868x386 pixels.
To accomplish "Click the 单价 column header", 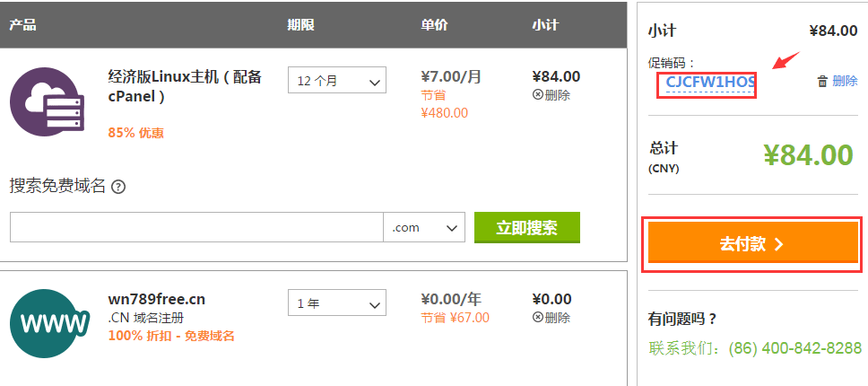I will click(434, 24).
